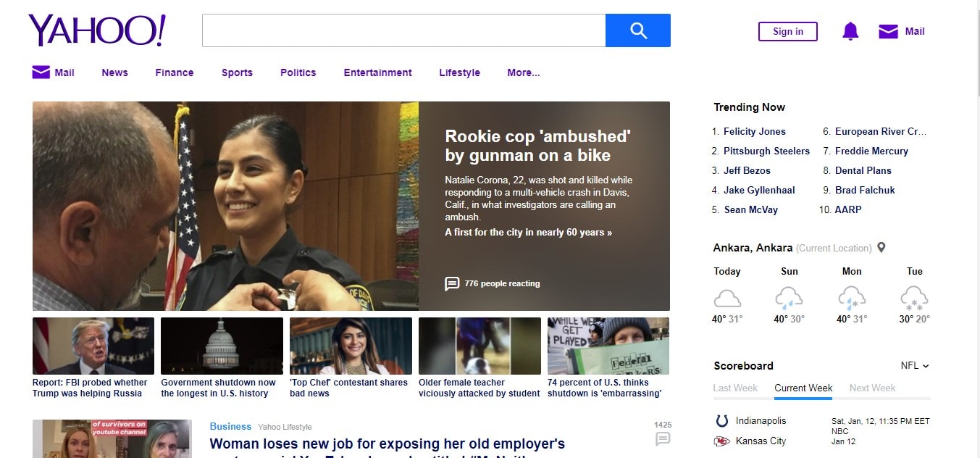Switch Scoreboard to Last Week tab
Image resolution: width=980 pixels, height=458 pixels.
point(735,388)
